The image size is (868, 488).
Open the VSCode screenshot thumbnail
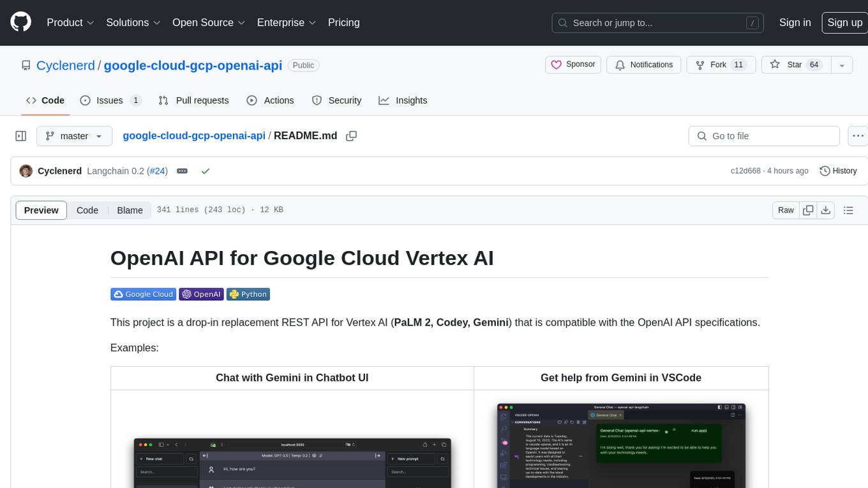(x=621, y=445)
